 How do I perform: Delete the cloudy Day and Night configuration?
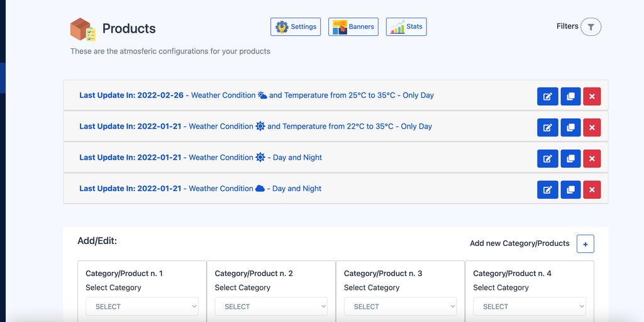click(592, 189)
